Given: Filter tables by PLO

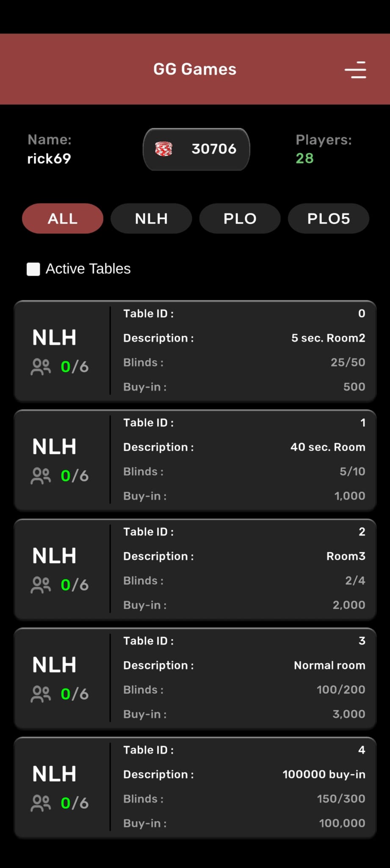Looking at the screenshot, I should [x=240, y=219].
